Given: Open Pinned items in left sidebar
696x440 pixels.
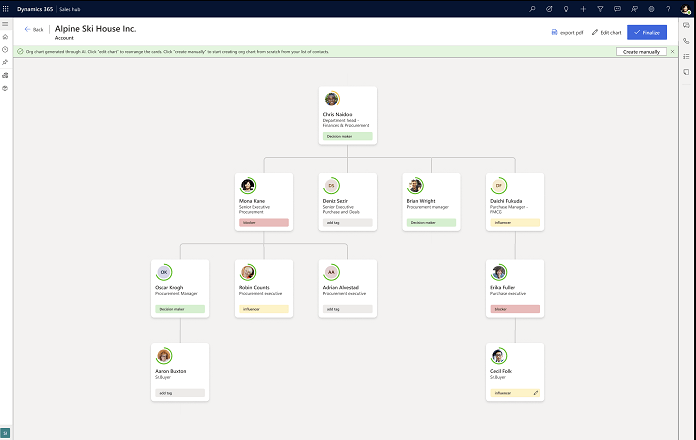Looking at the screenshot, I should (6, 62).
